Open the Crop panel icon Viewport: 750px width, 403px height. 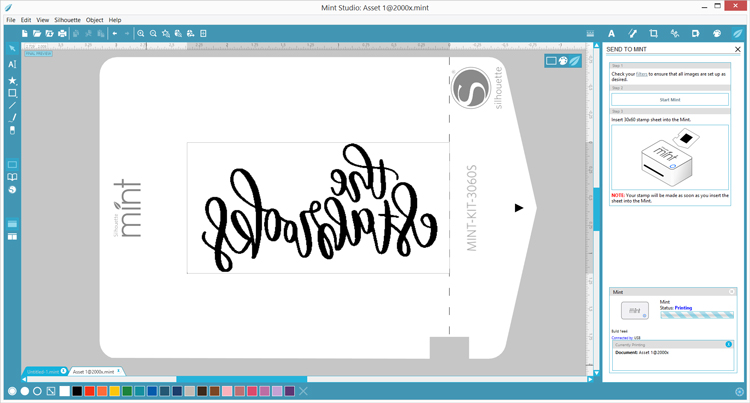point(653,33)
